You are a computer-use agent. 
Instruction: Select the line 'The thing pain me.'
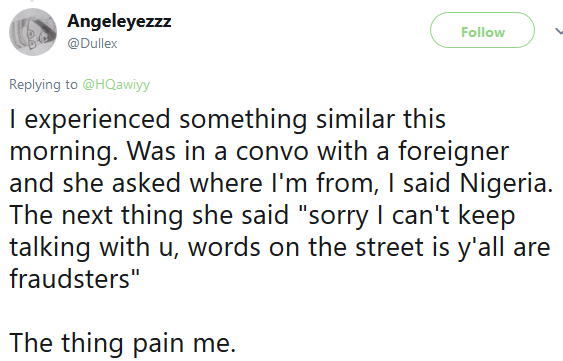(x=122, y=342)
